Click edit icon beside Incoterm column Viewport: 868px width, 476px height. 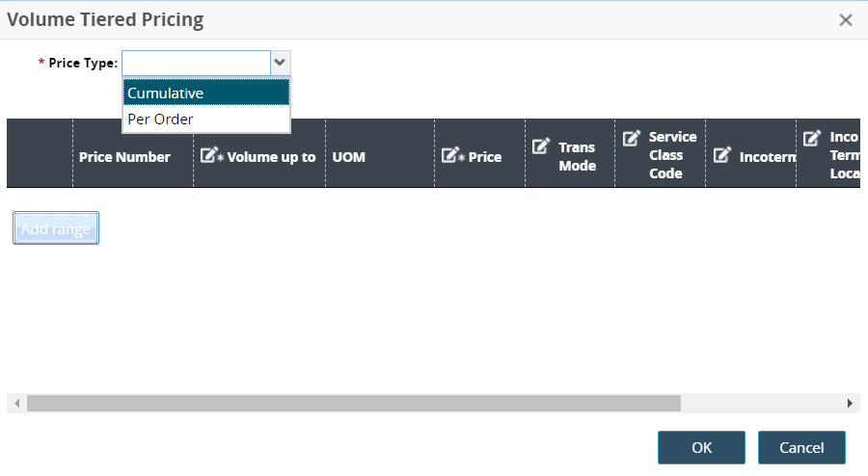[x=722, y=156]
